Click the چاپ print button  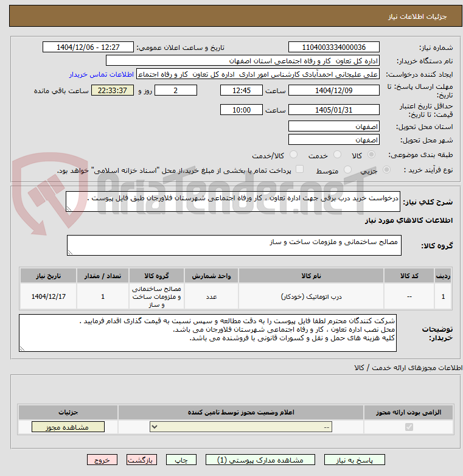[181, 460]
